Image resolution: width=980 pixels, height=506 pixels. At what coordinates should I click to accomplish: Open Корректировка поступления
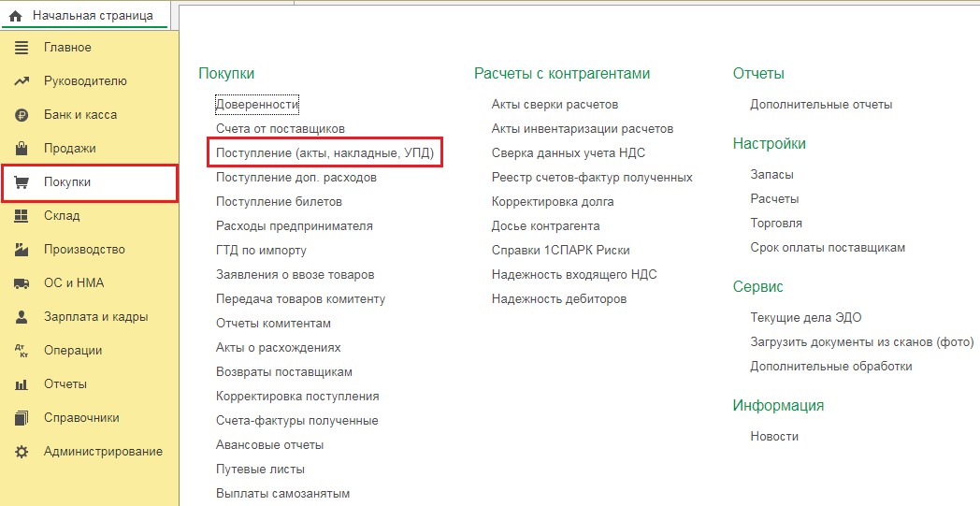pyautogui.click(x=297, y=397)
